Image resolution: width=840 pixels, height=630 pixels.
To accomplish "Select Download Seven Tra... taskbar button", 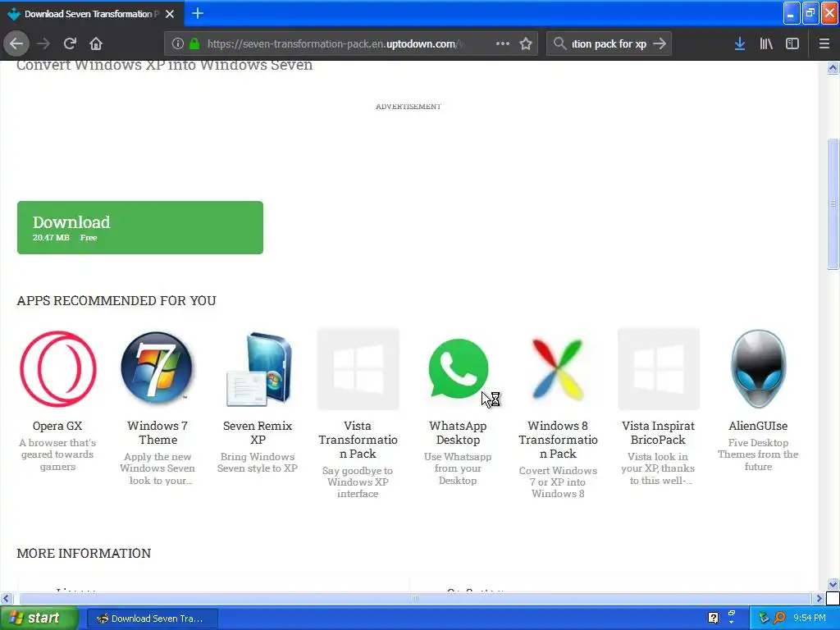I will point(152,619).
